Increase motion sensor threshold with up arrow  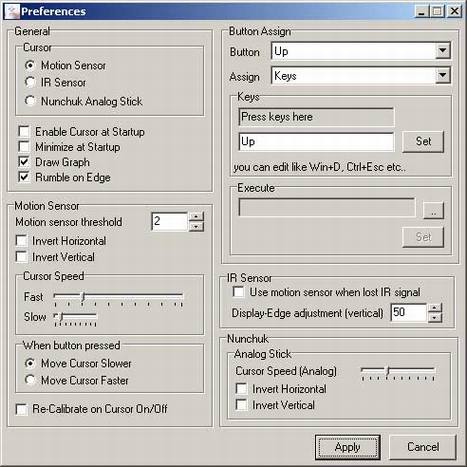[196, 217]
